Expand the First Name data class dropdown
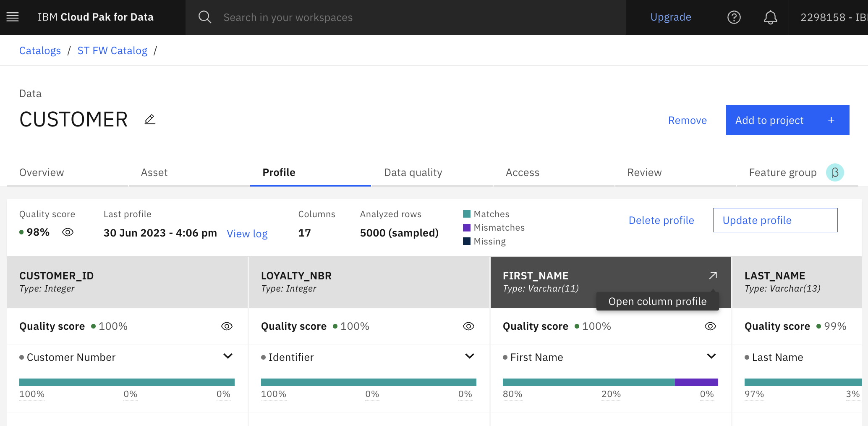 coord(711,356)
